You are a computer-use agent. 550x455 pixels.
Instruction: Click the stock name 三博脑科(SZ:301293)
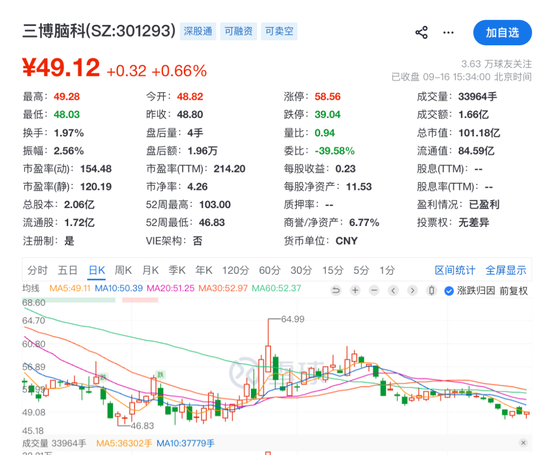coord(99,31)
